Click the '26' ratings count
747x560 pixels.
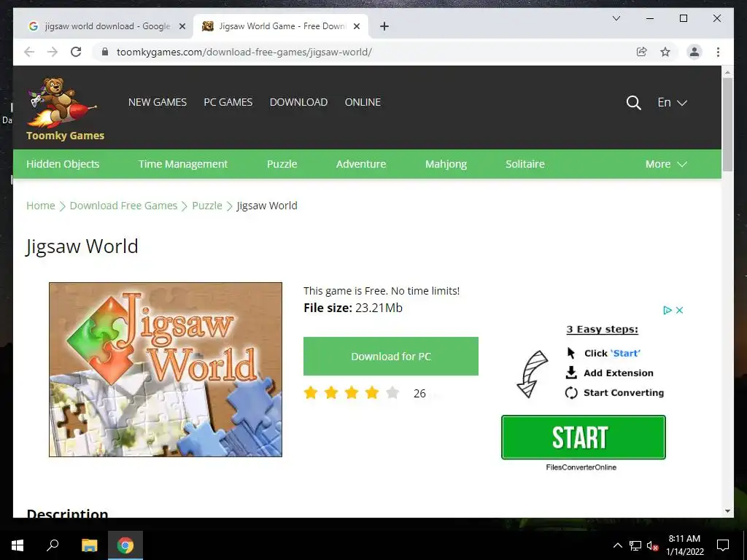[419, 393]
